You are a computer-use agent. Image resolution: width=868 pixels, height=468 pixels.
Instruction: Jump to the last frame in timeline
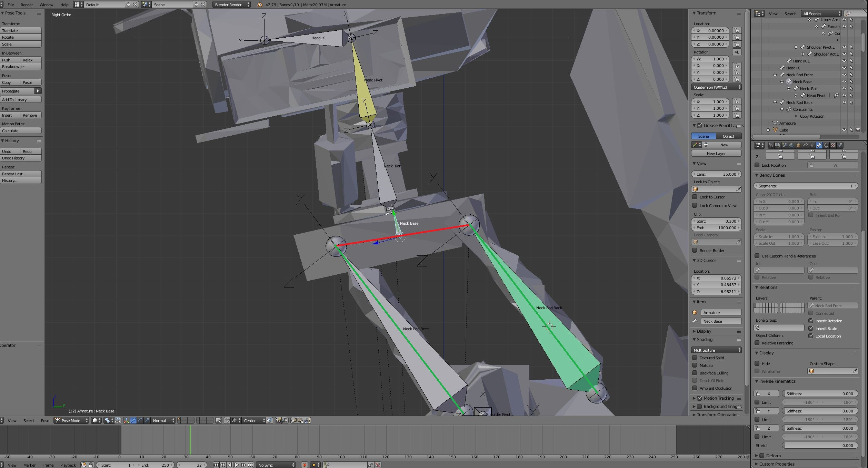[x=251, y=465]
